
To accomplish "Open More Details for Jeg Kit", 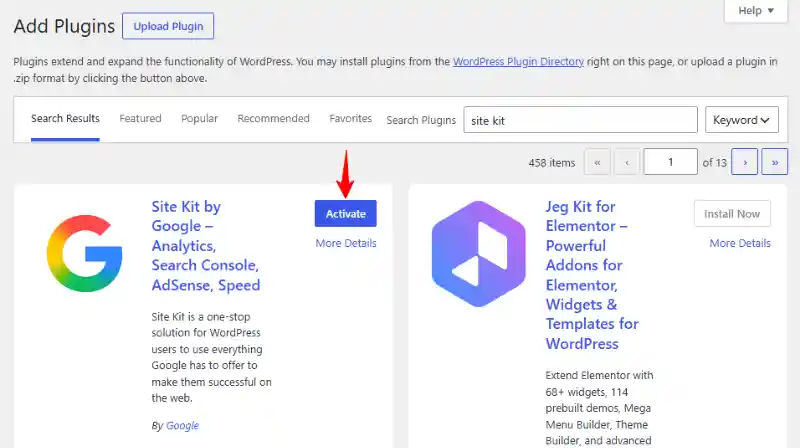I will click(740, 243).
